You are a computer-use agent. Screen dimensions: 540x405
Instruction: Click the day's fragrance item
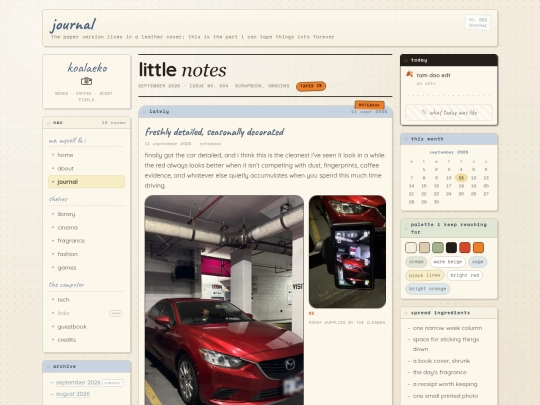click(439, 372)
